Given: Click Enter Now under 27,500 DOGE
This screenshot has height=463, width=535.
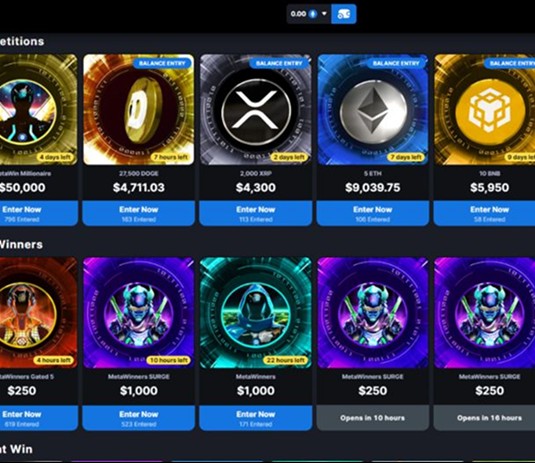Looking at the screenshot, I should pos(139,213).
